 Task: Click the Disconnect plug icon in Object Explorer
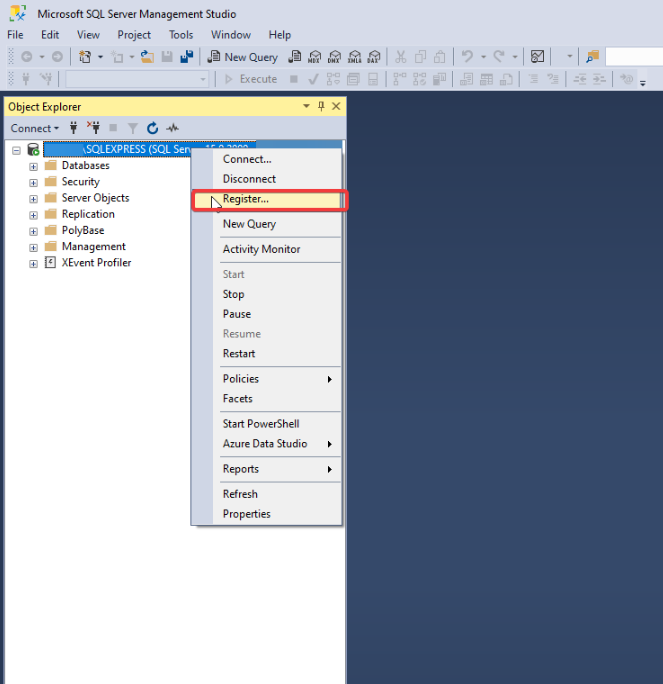click(x=93, y=128)
